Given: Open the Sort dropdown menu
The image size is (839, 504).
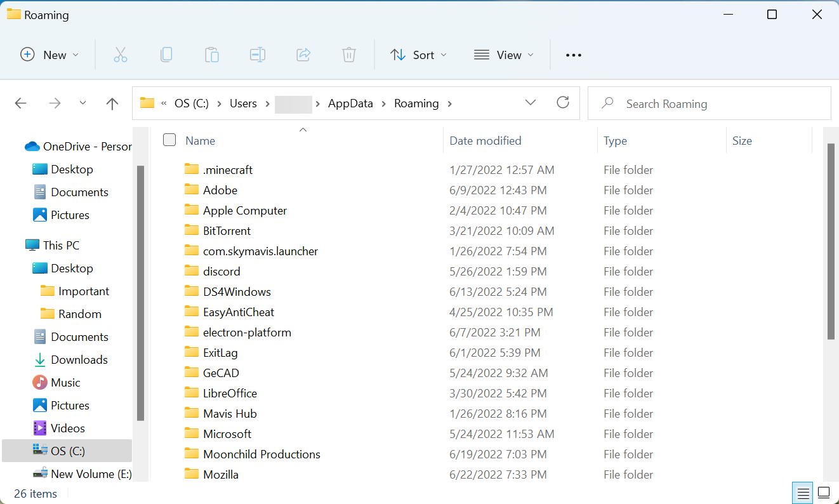Looking at the screenshot, I should click(418, 55).
